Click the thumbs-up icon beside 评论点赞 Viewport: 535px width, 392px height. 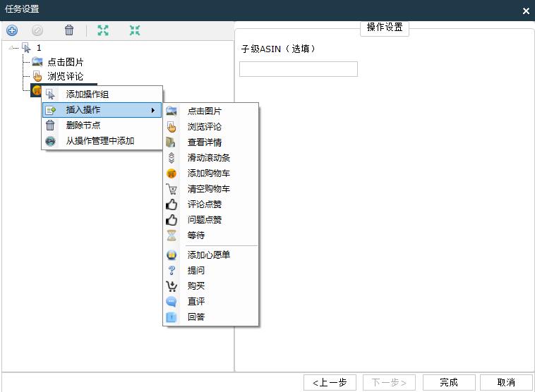172,204
